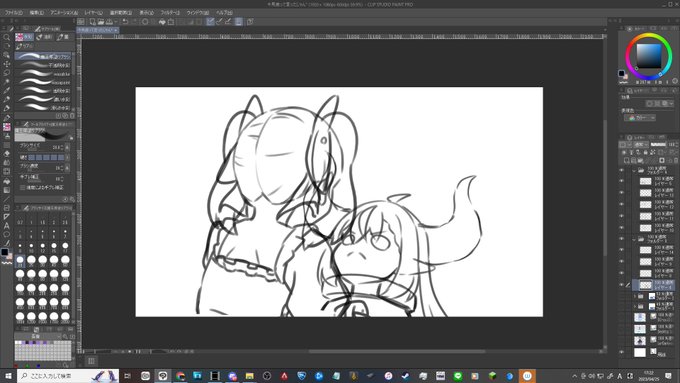Open the LINE app in the taskbar

458,376
